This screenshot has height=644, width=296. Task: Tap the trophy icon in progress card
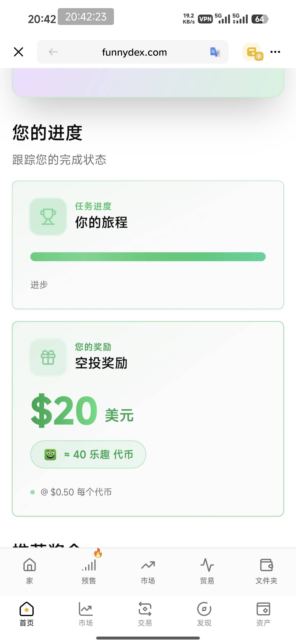coord(48,217)
